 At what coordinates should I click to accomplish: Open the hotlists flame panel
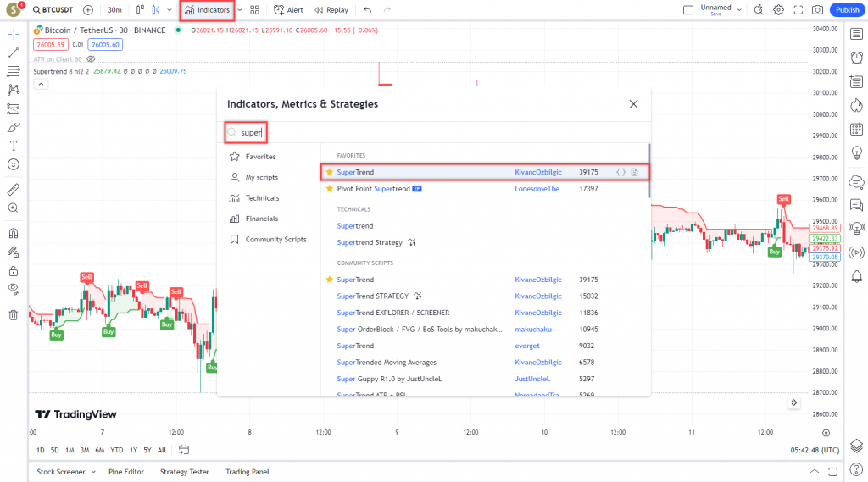[x=856, y=105]
